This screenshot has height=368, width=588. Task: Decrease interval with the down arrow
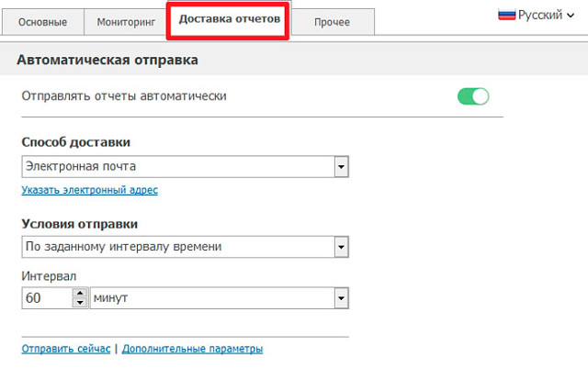coord(79,304)
